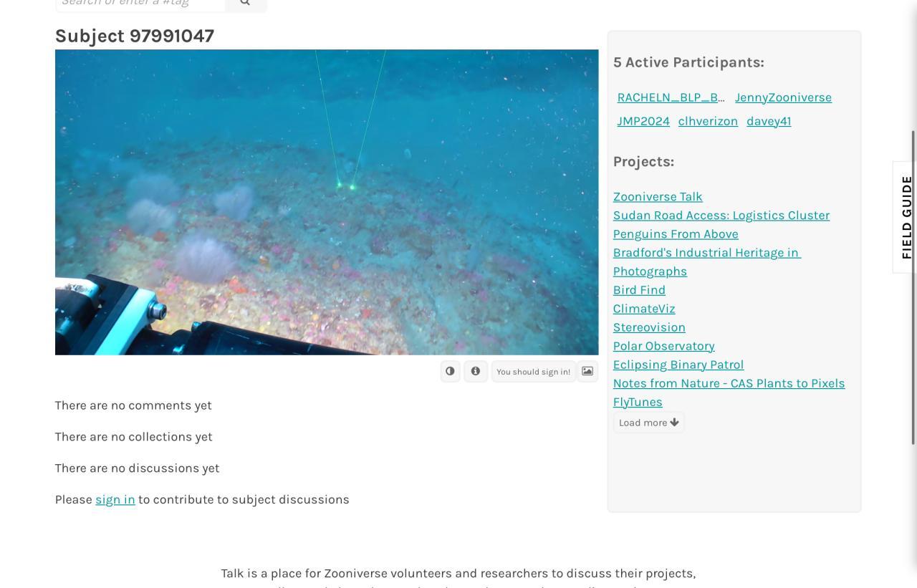This screenshot has height=588, width=917.
Task: Expand projects list with Load more
Action: click(648, 423)
